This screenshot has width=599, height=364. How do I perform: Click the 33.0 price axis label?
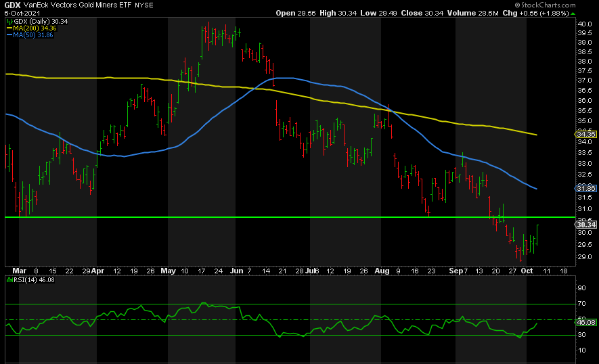pos(585,164)
